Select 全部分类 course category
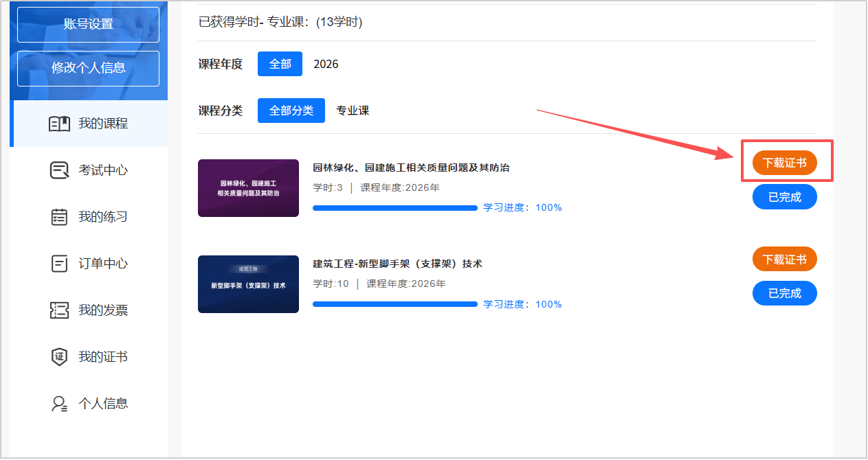 click(x=291, y=111)
